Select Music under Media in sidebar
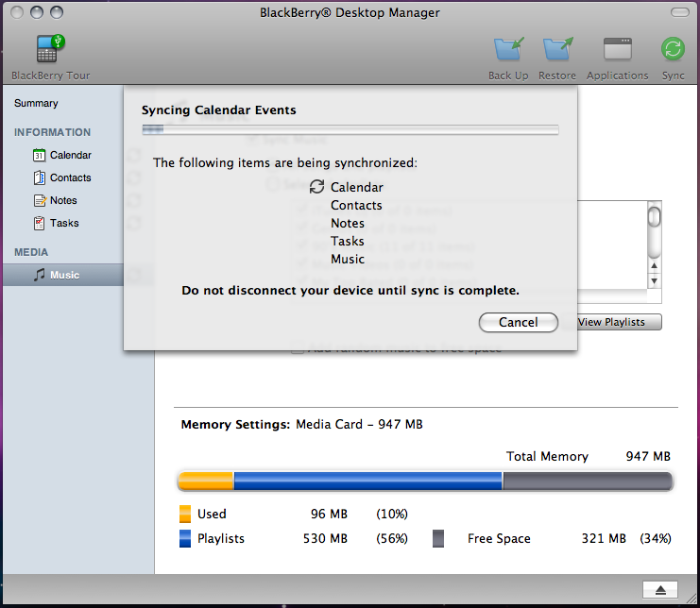This screenshot has height=608, width=700. point(64,275)
